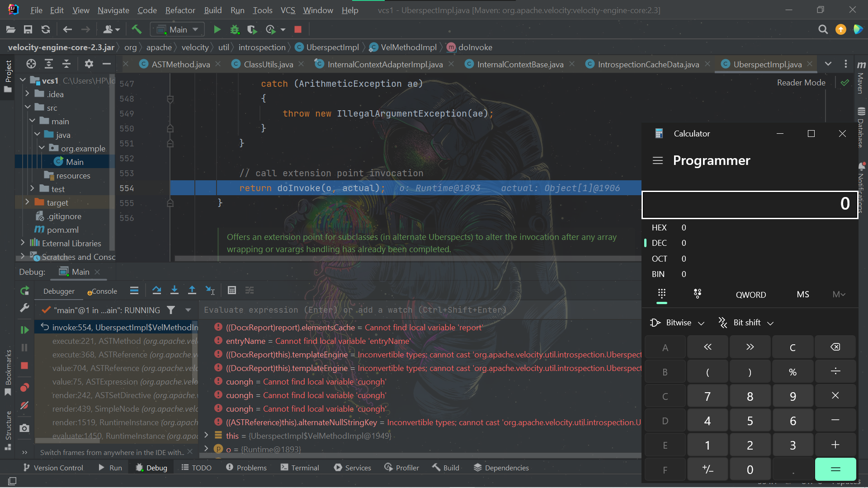Rerun Main in the Debug panel

pos(25,291)
